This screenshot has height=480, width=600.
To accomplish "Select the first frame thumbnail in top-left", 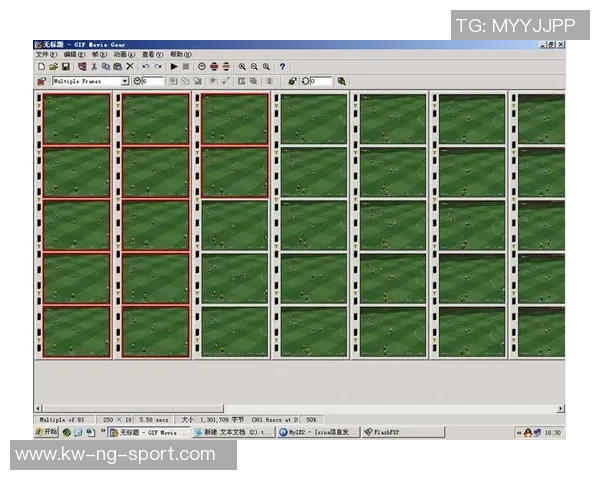I will tap(76, 119).
